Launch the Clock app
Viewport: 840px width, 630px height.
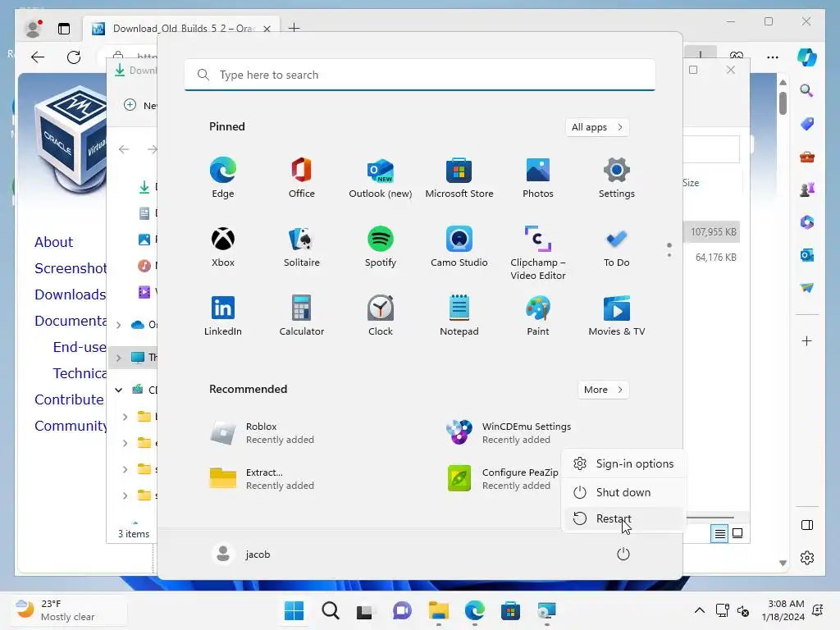click(381, 316)
